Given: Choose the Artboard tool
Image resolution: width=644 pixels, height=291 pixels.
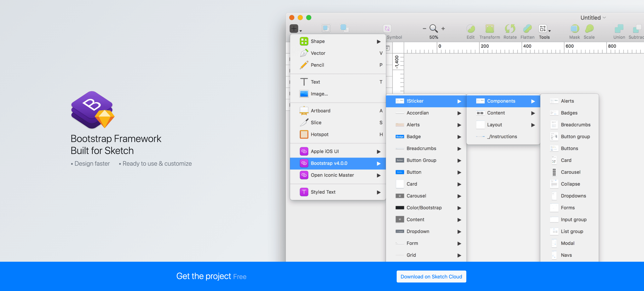Looking at the screenshot, I should click(338, 111).
